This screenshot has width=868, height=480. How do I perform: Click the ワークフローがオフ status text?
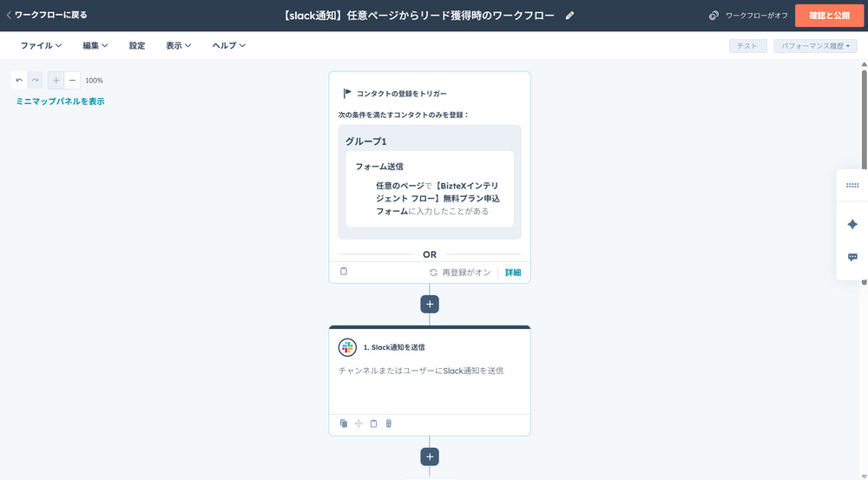[757, 16]
